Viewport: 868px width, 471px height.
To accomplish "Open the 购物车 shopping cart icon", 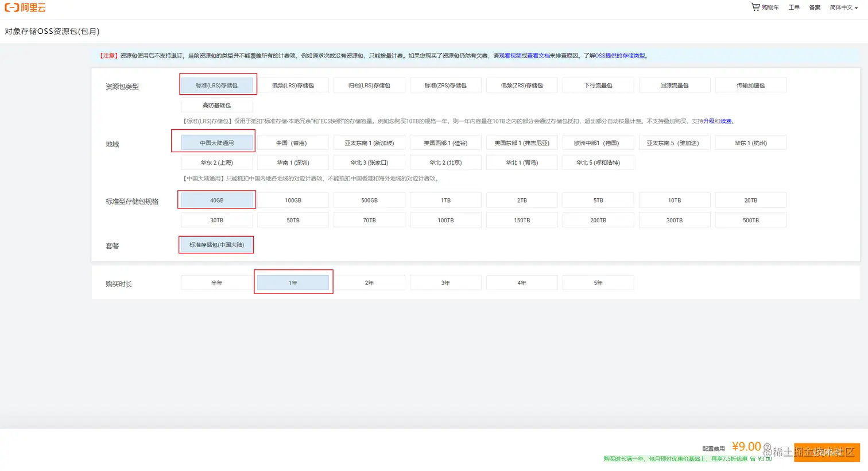I will pos(755,7).
